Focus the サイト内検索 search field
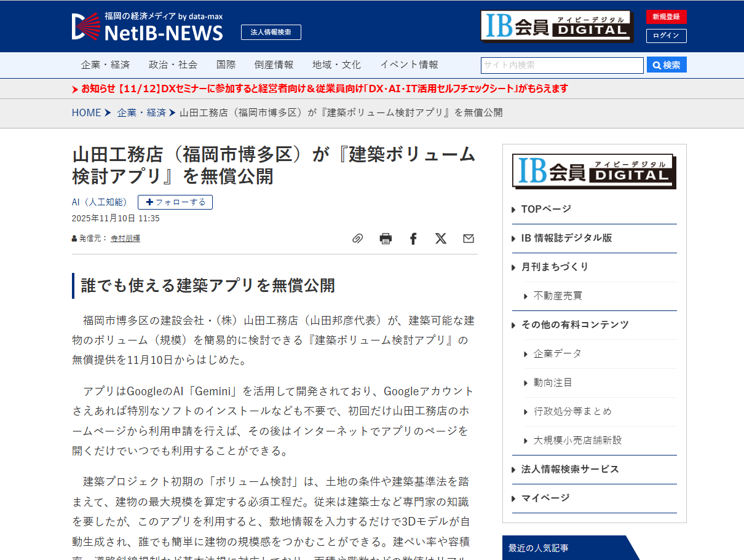 pos(561,65)
